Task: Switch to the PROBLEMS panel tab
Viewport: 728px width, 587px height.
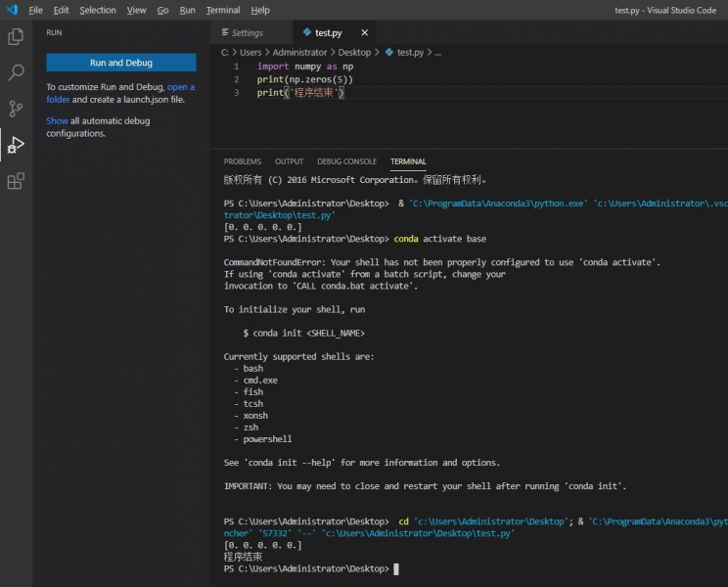Action: click(243, 161)
